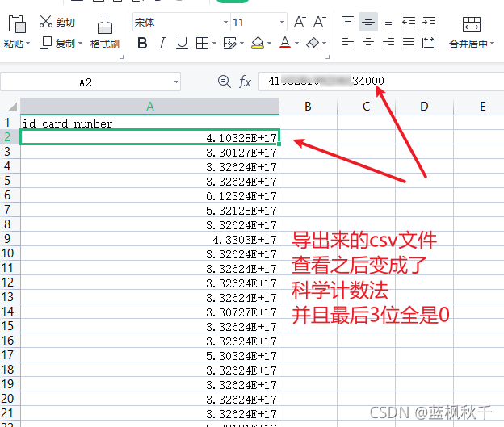Justify text alignment

click(x=409, y=43)
